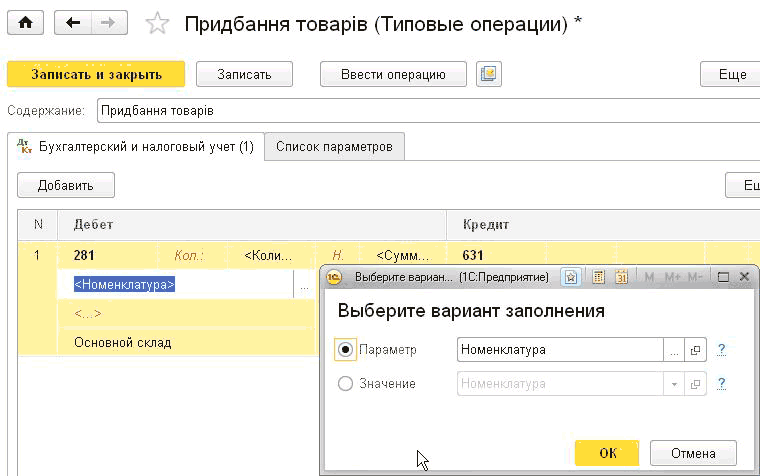Click the Основной склад cell

pyautogui.click(x=187, y=343)
